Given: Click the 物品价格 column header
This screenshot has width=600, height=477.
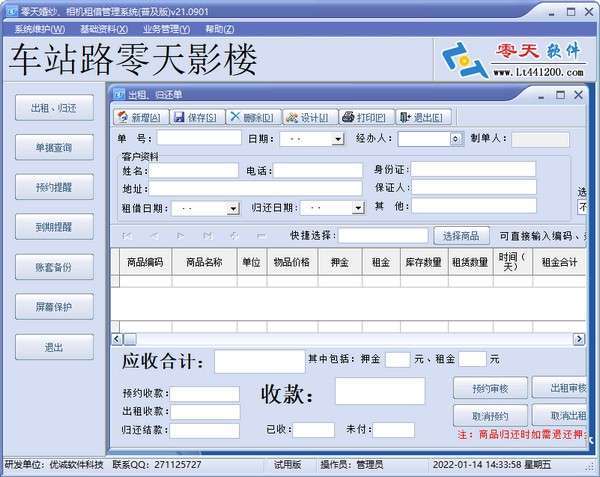Looking at the screenshot, I should [292, 262].
